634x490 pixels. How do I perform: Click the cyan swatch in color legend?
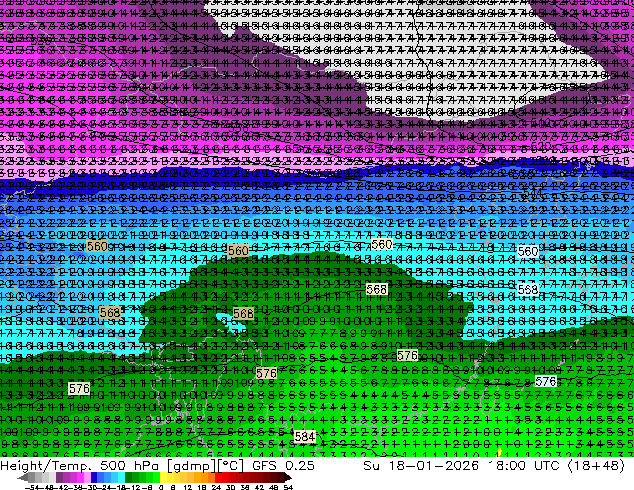tap(121, 477)
